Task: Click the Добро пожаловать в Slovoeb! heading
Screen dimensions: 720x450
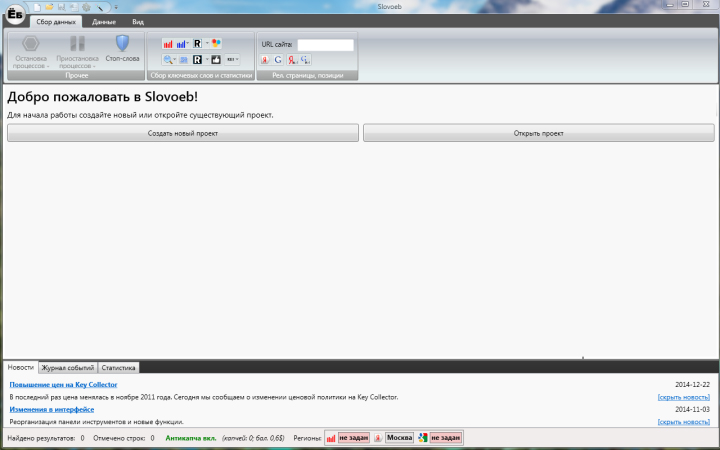Action: point(102,96)
